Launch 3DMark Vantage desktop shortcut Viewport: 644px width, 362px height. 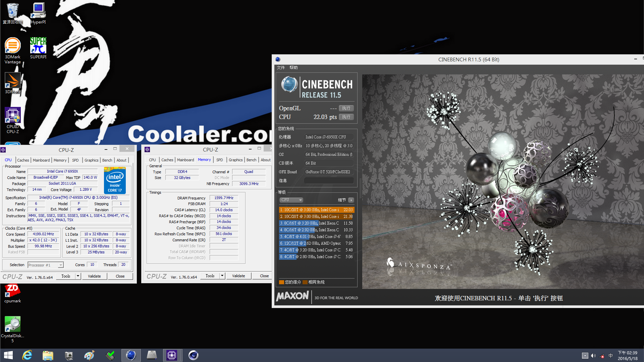(13, 50)
